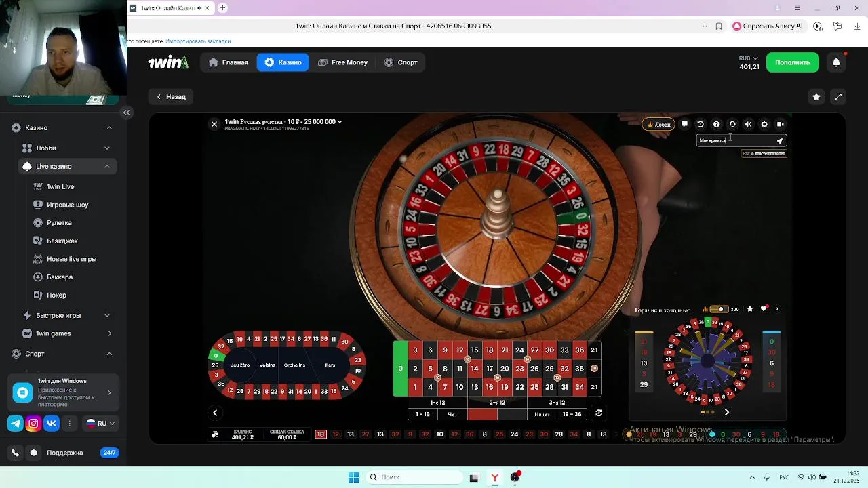Open the help question mark icon

tap(716, 124)
